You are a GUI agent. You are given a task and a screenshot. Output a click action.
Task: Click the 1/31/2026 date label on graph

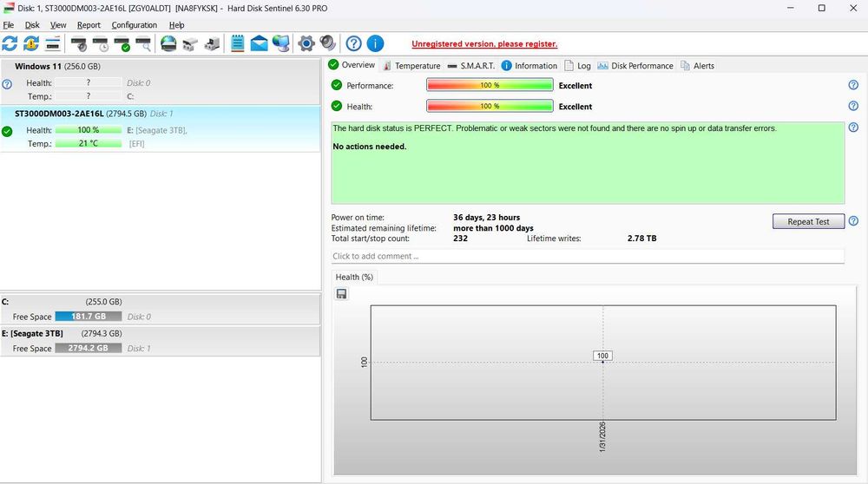[x=602, y=437]
